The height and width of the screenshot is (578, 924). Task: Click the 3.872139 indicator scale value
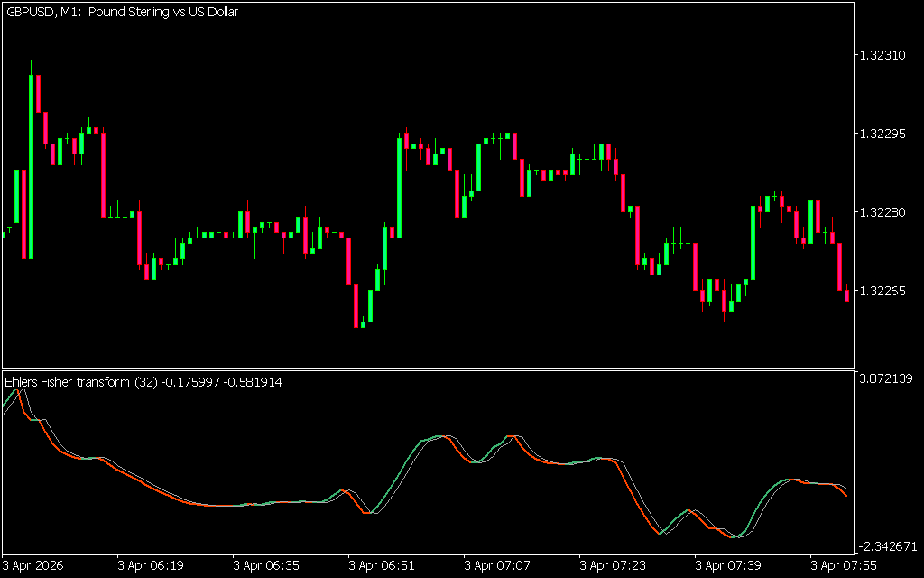(x=888, y=378)
